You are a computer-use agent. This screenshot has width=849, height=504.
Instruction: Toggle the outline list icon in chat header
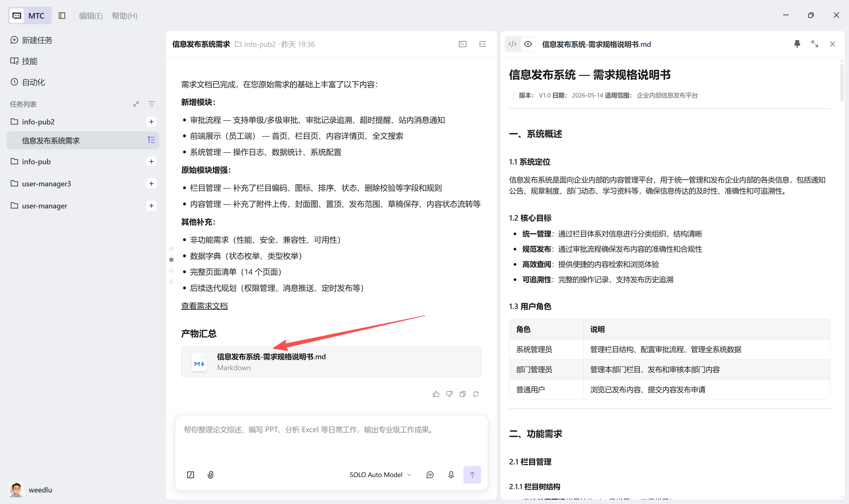(x=483, y=44)
